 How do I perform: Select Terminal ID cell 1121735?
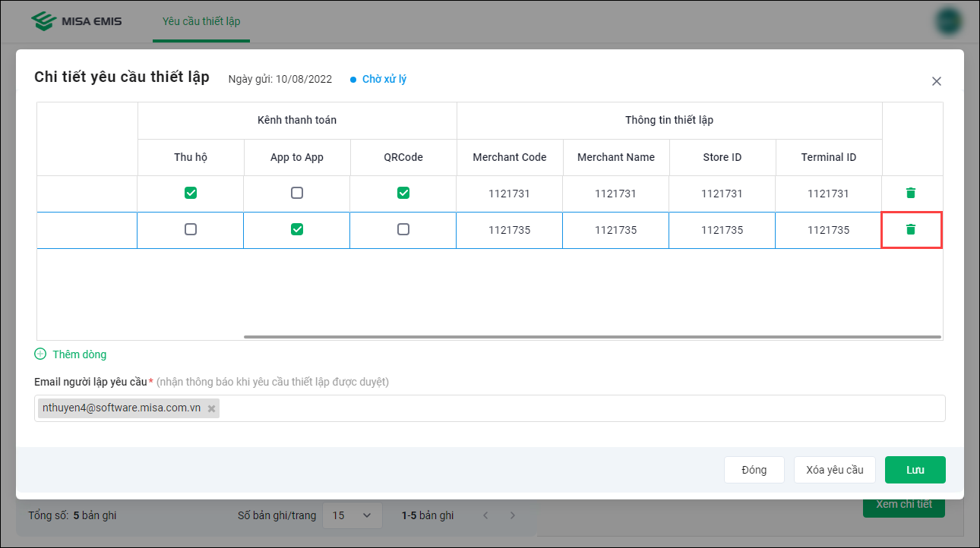(829, 230)
